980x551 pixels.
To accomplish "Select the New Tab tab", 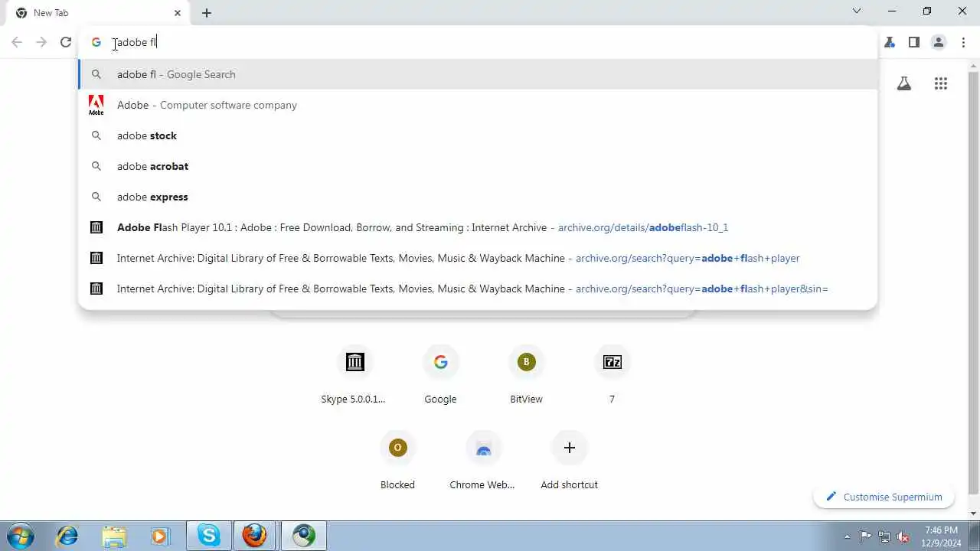I will pos(98,13).
